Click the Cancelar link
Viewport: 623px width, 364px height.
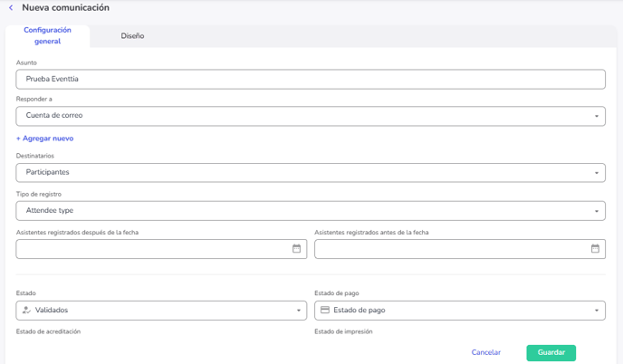click(485, 352)
